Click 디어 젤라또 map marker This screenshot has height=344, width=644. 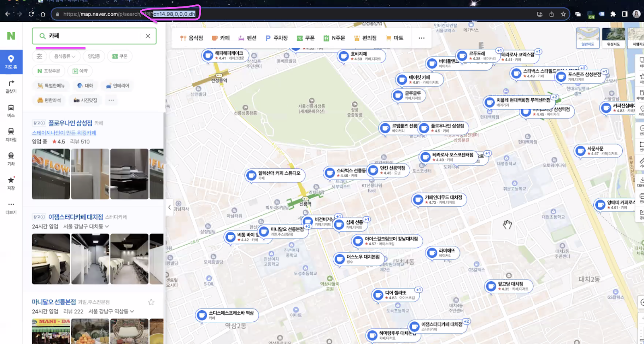pyautogui.click(x=395, y=295)
